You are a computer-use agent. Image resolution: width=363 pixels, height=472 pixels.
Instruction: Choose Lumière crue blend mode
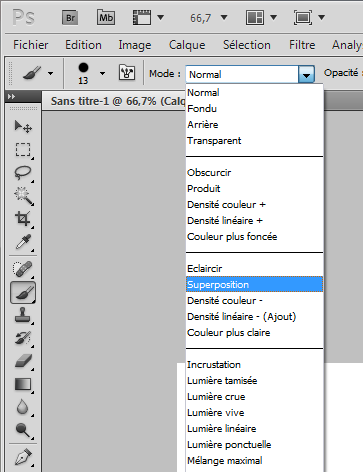coord(255,396)
